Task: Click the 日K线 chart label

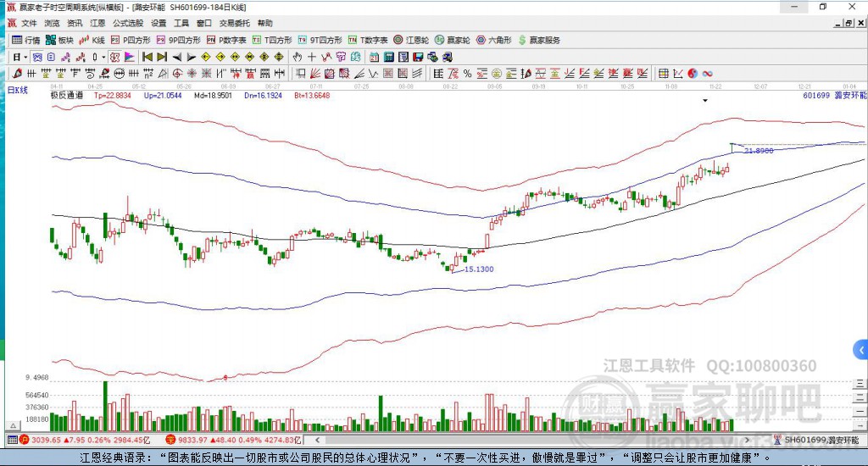Action: [x=18, y=90]
